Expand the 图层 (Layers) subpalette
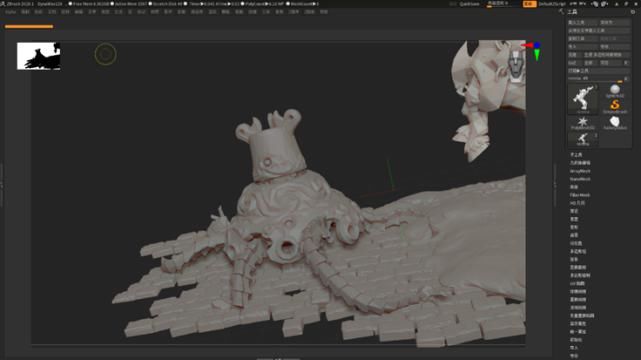Screen dimensions: 641x360 [x=574, y=187]
